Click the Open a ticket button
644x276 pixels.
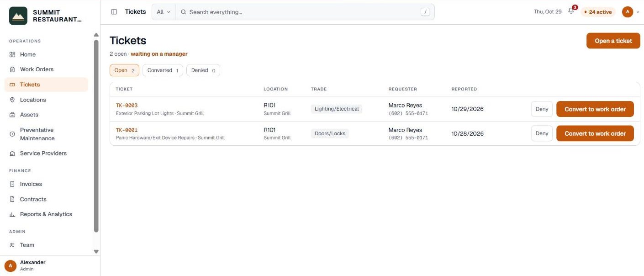pyautogui.click(x=613, y=41)
